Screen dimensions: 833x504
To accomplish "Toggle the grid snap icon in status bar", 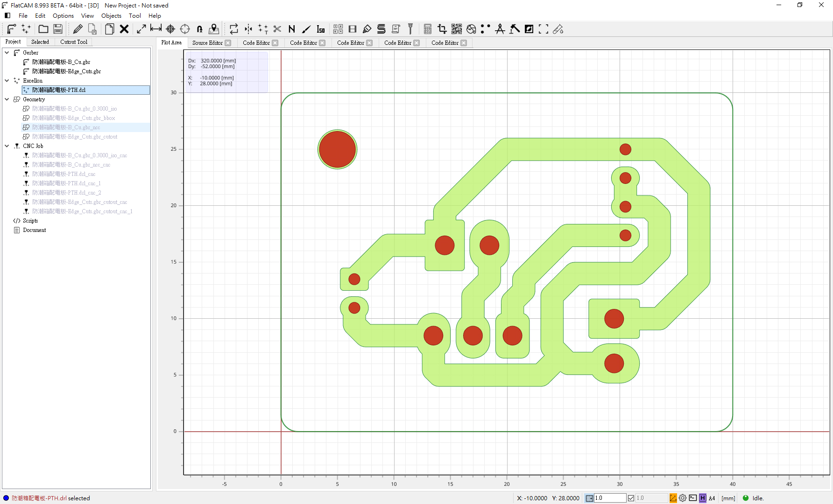I will coord(589,498).
